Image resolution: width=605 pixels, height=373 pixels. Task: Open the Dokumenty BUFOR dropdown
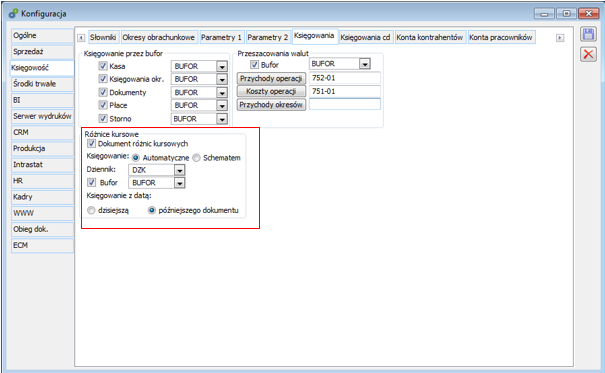click(222, 93)
